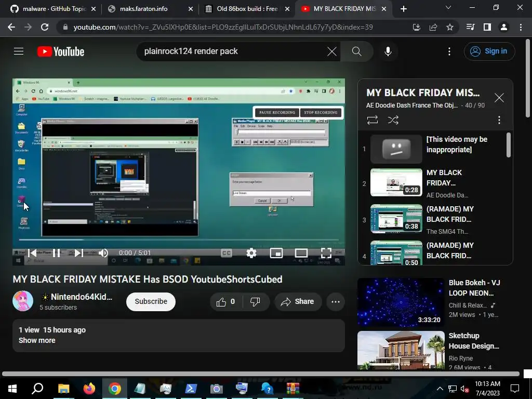Play playlist video with 0:50 duration

[x=435, y=252]
